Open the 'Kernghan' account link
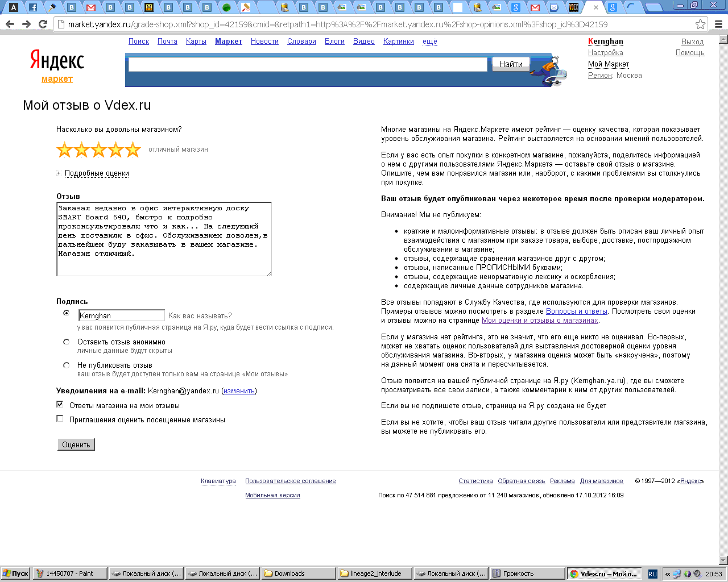728x582 pixels. 606,41
